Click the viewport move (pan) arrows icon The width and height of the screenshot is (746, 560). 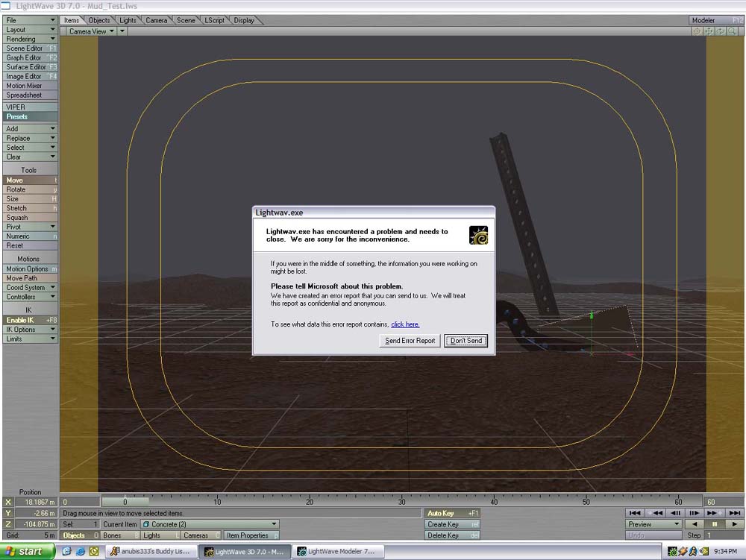pyautogui.click(x=709, y=31)
